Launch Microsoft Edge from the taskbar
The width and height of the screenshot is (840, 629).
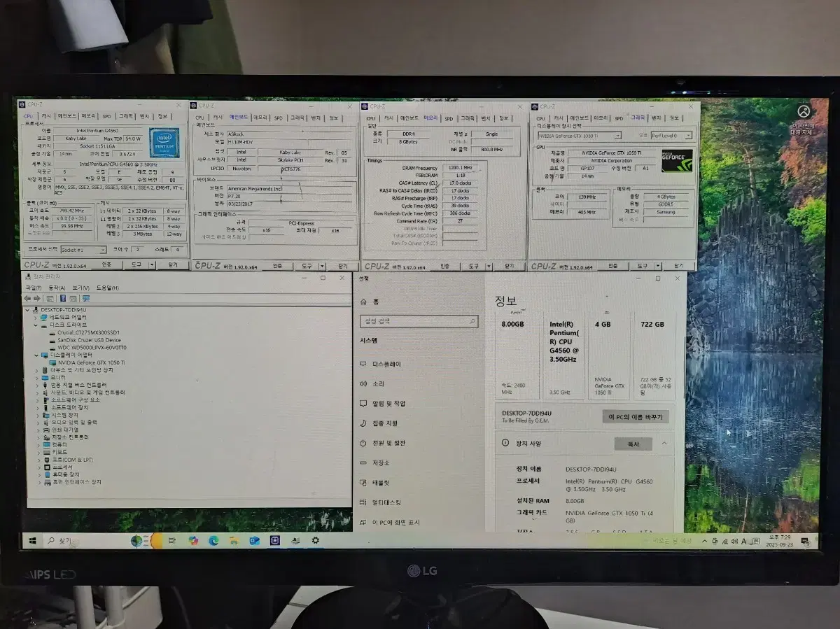point(213,542)
